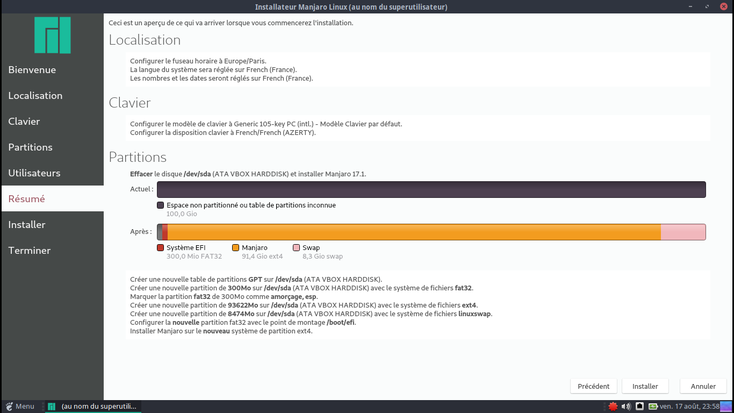Click the GPT partition table line
Screen dimensions: 734x413
pyautogui.click(x=256, y=280)
